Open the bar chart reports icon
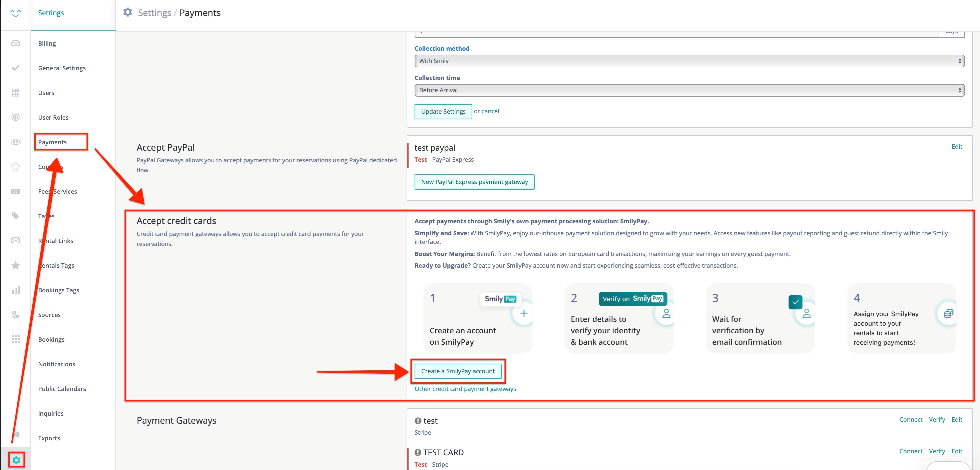This screenshot has height=470, width=980. (x=16, y=290)
